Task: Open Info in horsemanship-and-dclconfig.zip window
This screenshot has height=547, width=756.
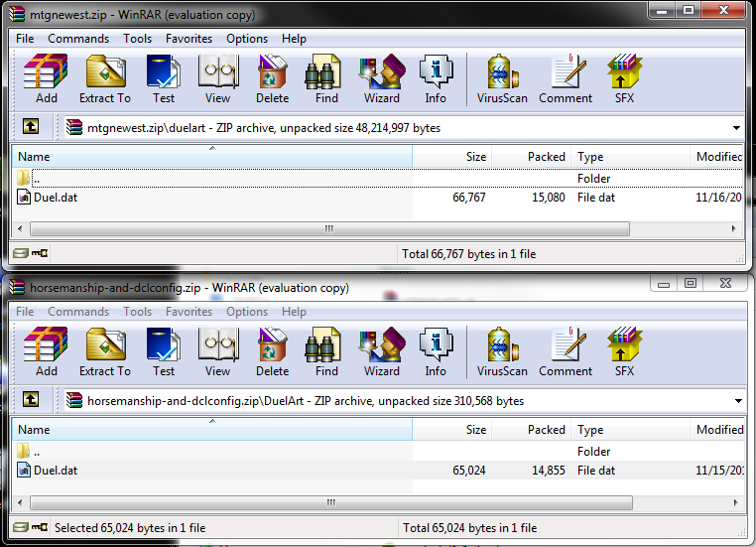Action: pos(436,352)
